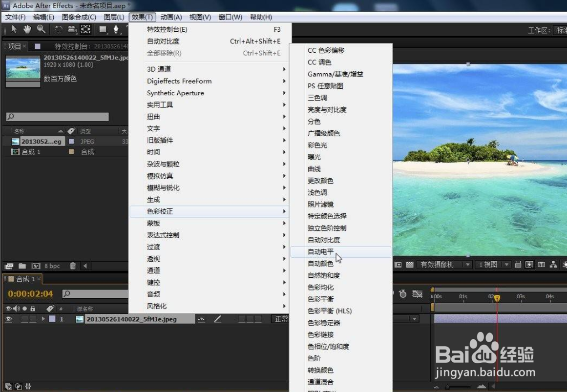Open the 动画(A) menu
567x392 pixels.
coord(171,17)
